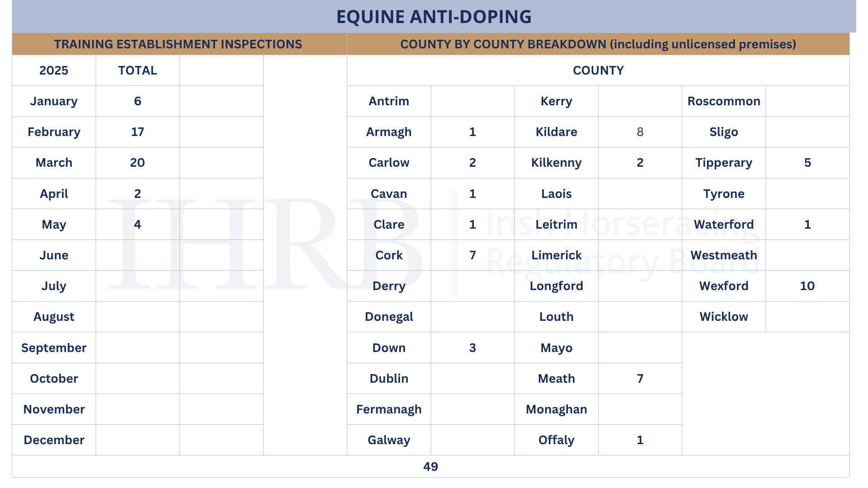Select the Offaly county cell
The image size is (868, 488).
(x=557, y=440)
